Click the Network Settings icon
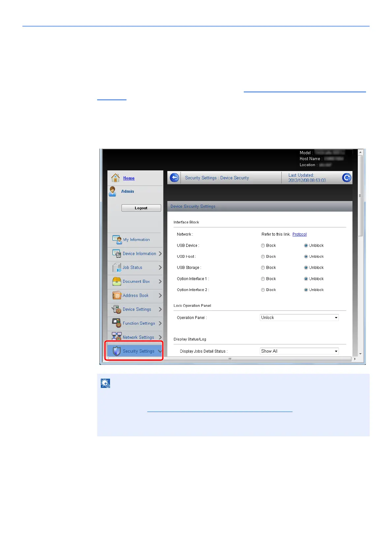This screenshot has height=555, width=392. (117, 337)
